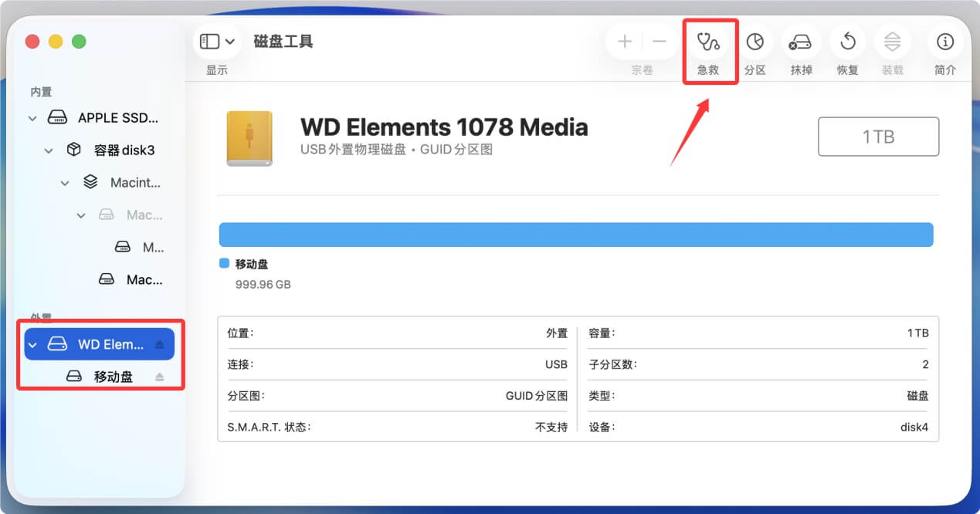The image size is (980, 514).
Task: Click the 装载 (Mount) toolbar icon
Action: tap(893, 42)
